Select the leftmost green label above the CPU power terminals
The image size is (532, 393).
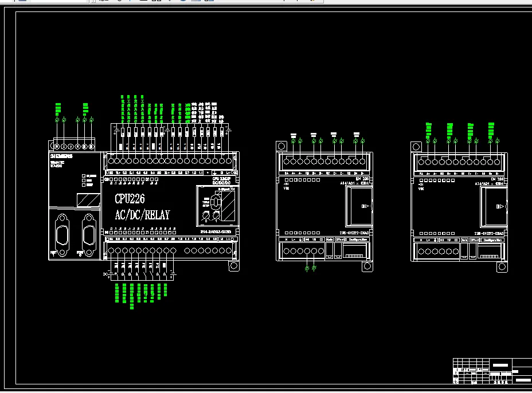[x=58, y=109]
